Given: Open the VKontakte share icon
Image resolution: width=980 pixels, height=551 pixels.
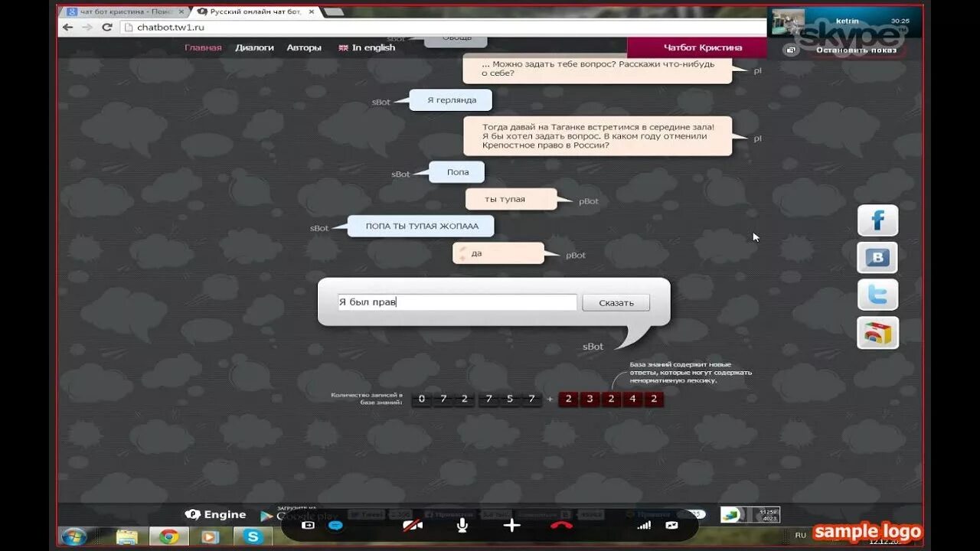Looking at the screenshot, I should (x=877, y=258).
